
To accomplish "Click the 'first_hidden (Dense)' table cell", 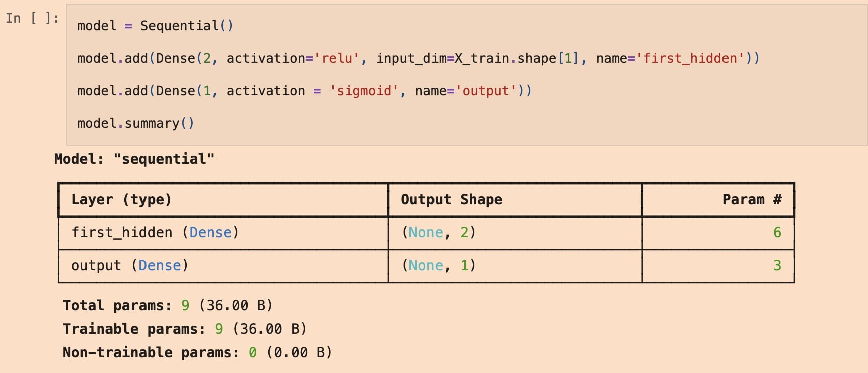I will click(x=223, y=233).
